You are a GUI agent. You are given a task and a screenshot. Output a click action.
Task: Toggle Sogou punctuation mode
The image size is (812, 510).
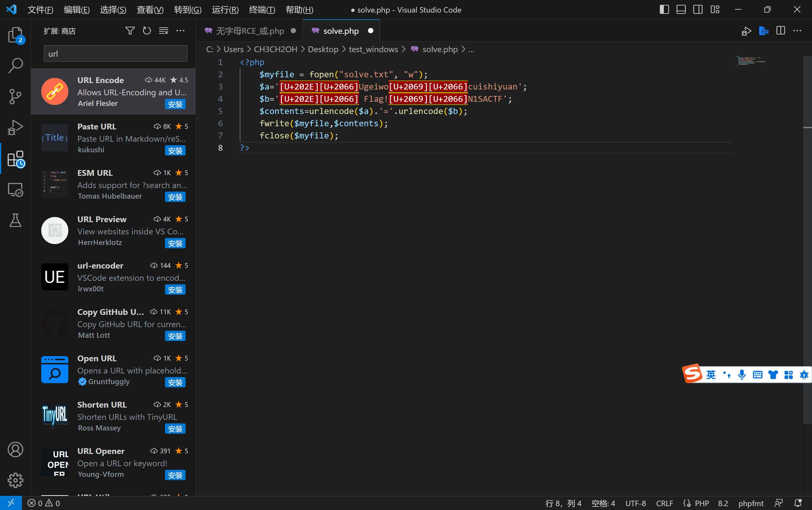click(727, 375)
